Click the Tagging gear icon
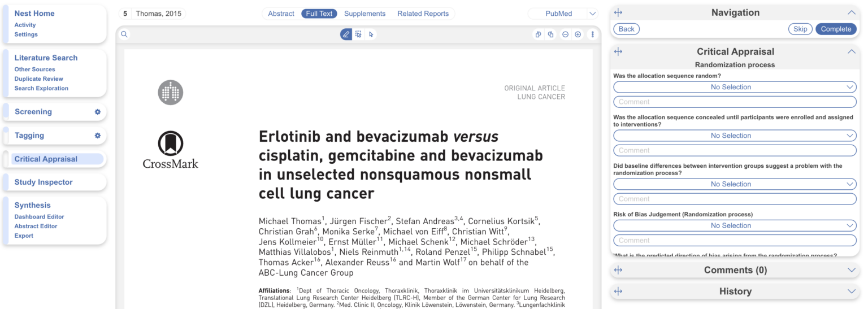 (x=97, y=136)
